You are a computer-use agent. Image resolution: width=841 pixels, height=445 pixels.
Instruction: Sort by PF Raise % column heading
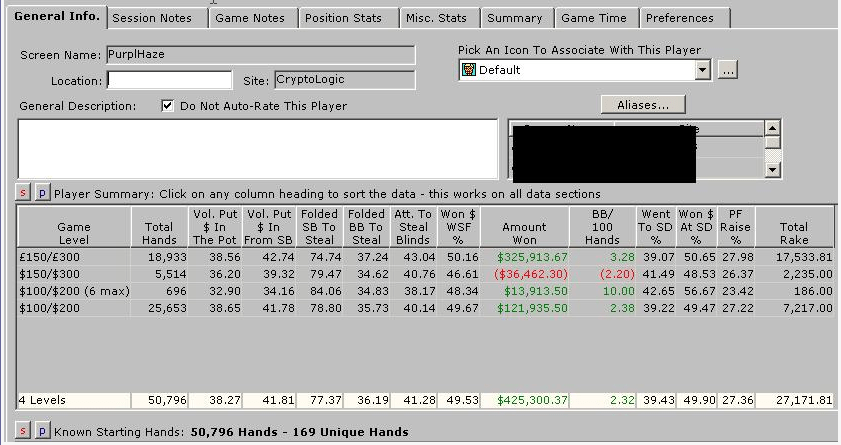click(x=735, y=227)
